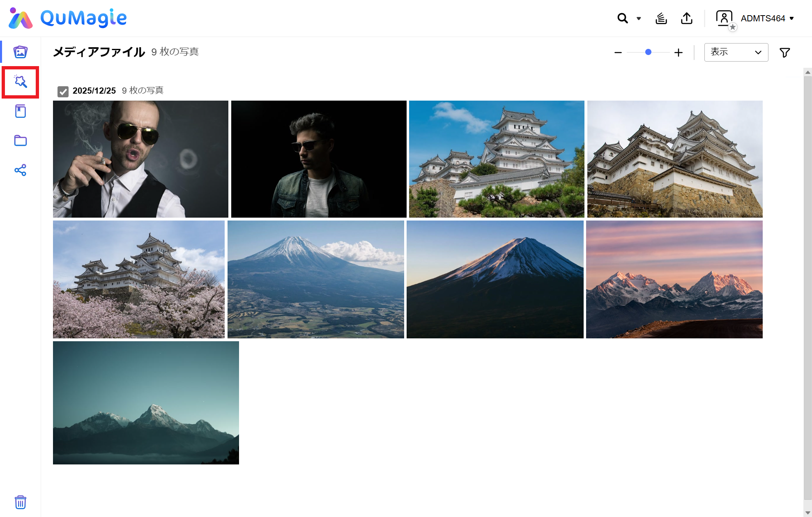
Task: Click the vertical scrollbar track
Action: [808, 287]
